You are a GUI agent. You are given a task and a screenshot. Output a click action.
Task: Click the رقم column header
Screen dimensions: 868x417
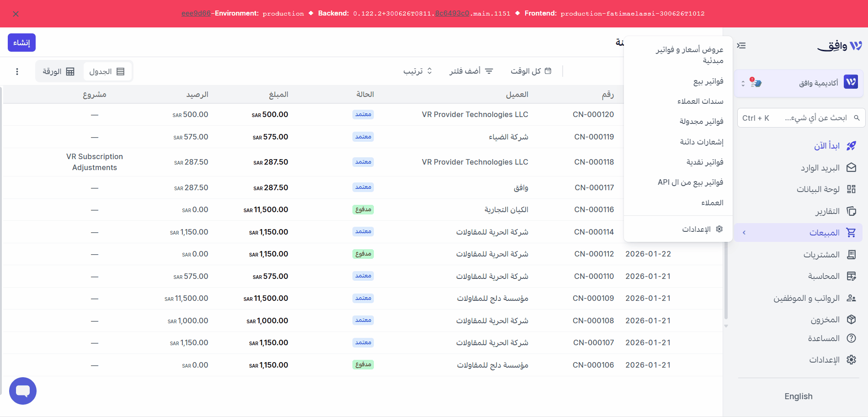pyautogui.click(x=608, y=94)
